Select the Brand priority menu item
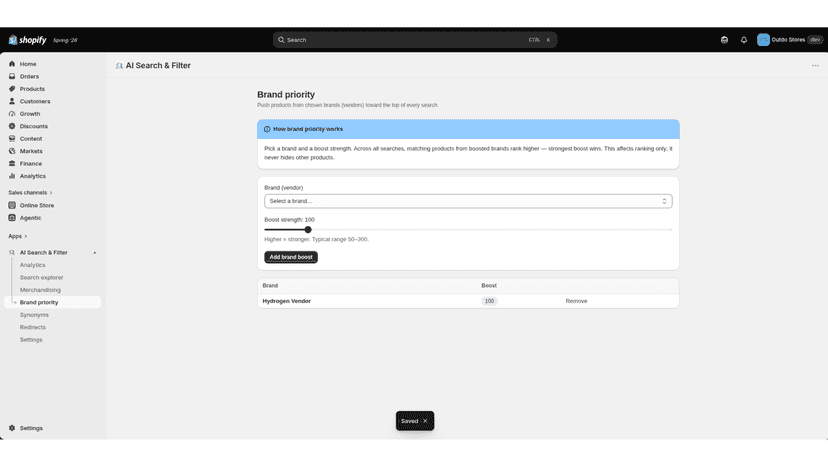The image size is (828, 466). pyautogui.click(x=53, y=302)
